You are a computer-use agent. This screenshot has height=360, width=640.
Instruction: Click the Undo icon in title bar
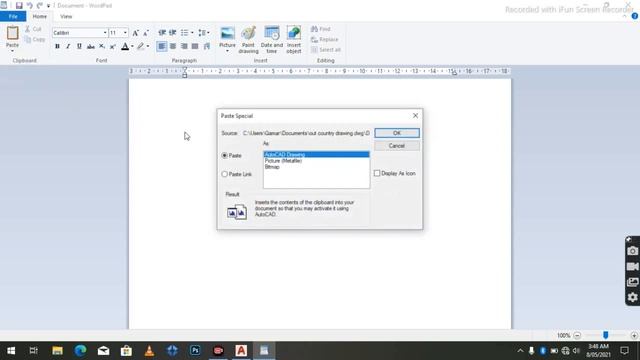click(29, 6)
